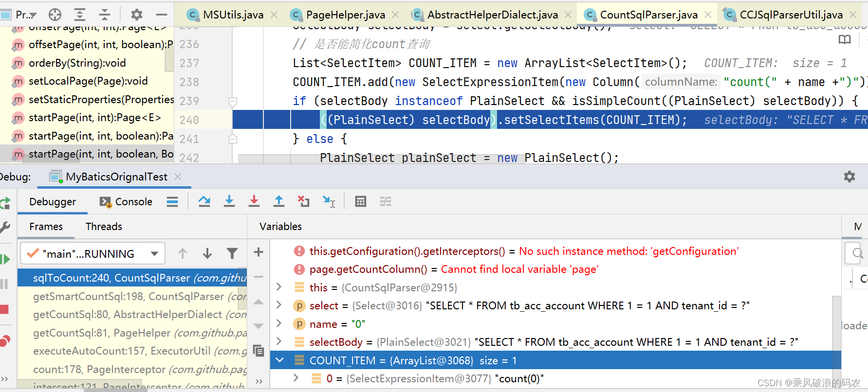Expand the 'selectBody' variable node
868x392 pixels.
click(279, 341)
